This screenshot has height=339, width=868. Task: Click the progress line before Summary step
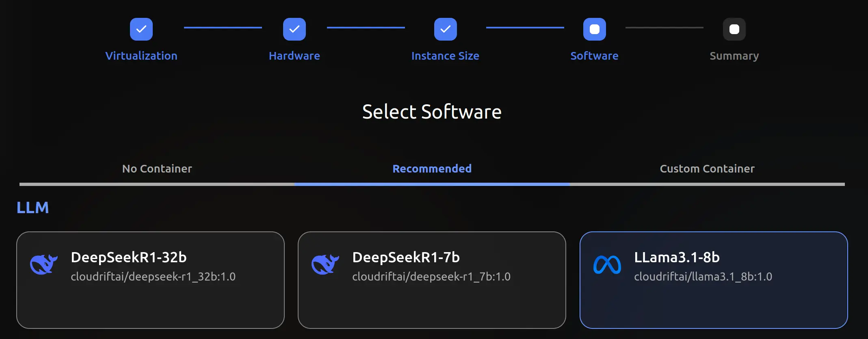click(665, 28)
